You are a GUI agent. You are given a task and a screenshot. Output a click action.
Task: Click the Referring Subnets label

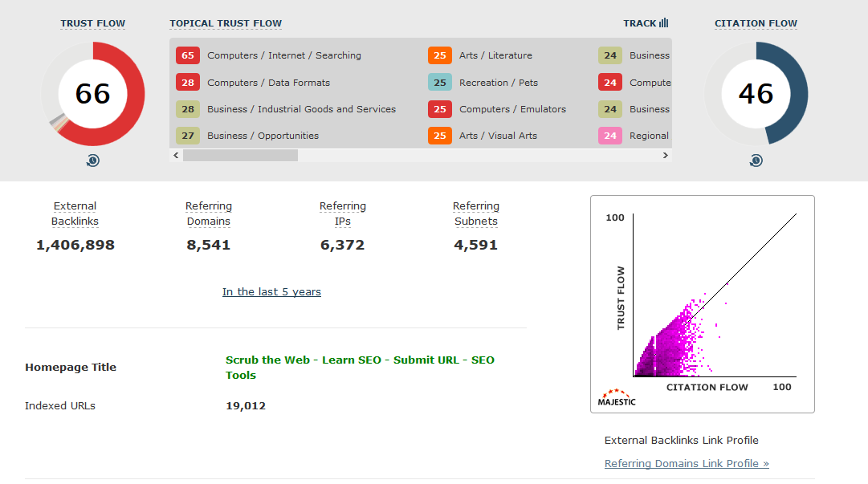476,214
